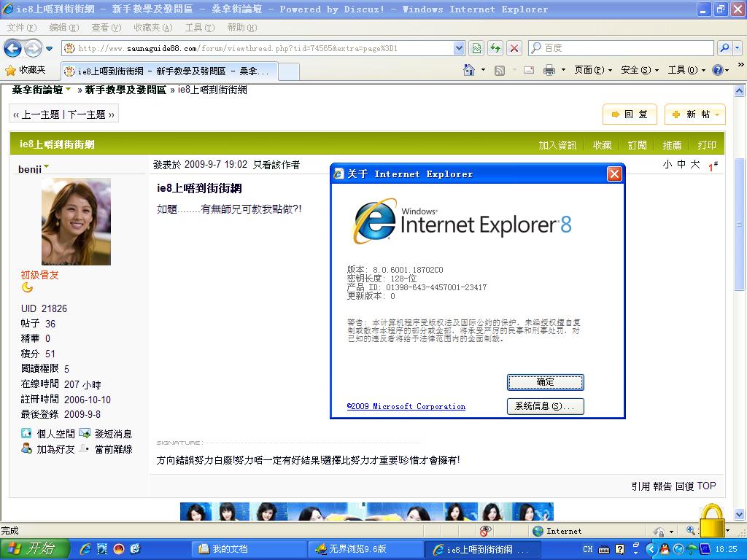
Task: Expand the command bar overflow chevron
Action: pyautogui.click(x=741, y=64)
